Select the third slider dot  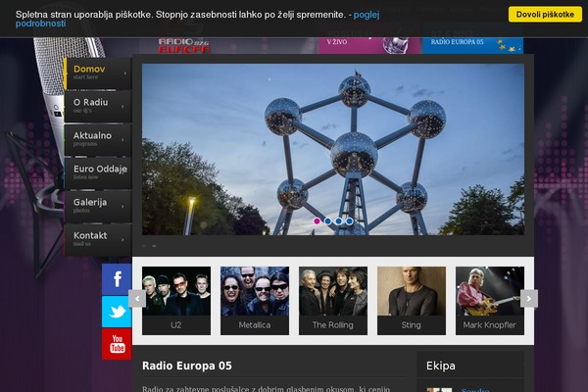click(339, 221)
